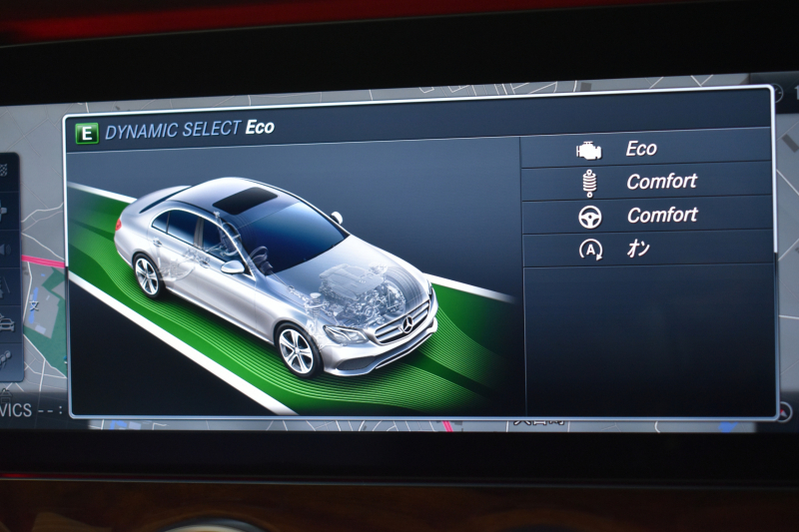Tap the suspension spring icon
The height and width of the screenshot is (532, 799).
589,183
